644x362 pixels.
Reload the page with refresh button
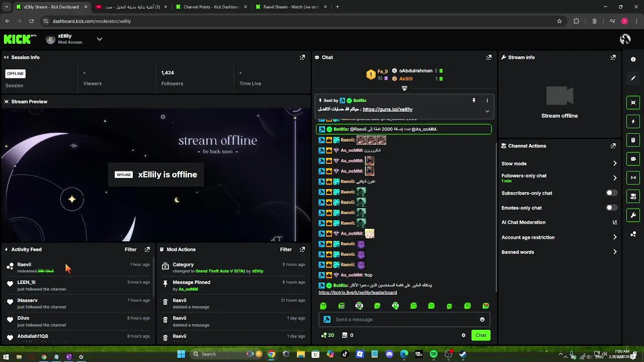(31, 21)
